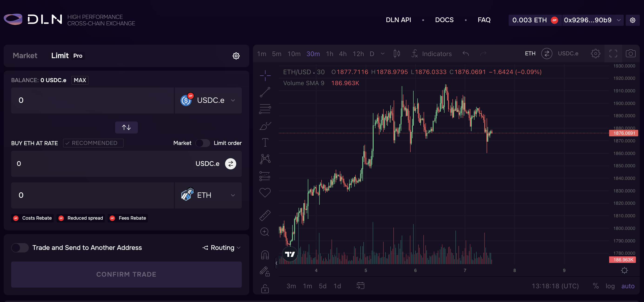This screenshot has width=644, height=302.
Task: Click the MAX balance button
Action: coord(80,80)
